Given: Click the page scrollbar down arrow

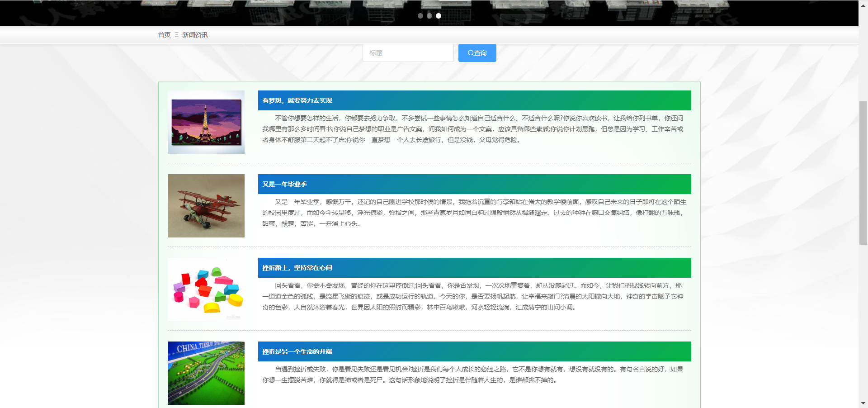Looking at the screenshot, I should coord(863,403).
